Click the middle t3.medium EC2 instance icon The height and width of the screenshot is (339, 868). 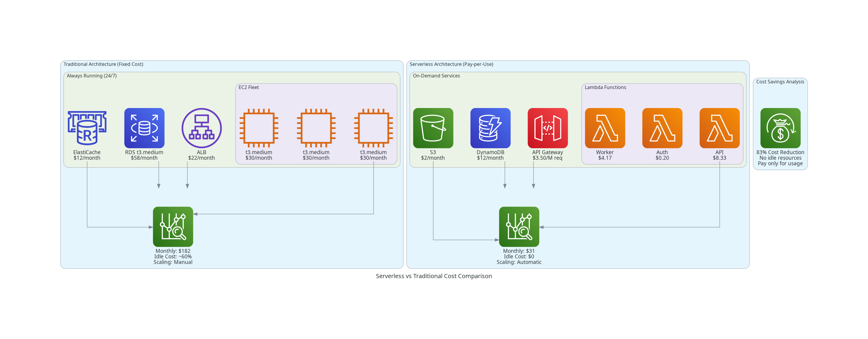316,128
